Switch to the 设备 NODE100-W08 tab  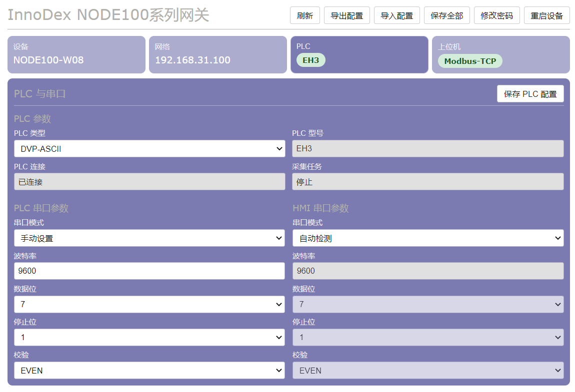[x=76, y=54]
